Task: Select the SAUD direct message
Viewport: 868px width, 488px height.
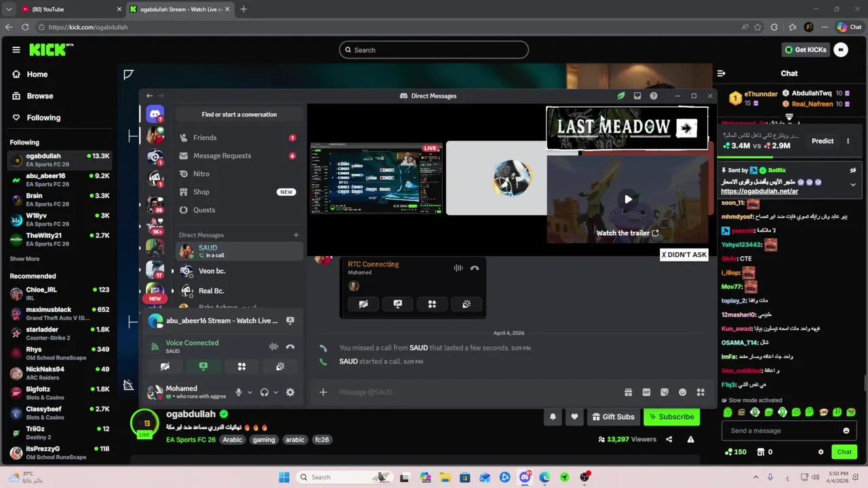Action: pyautogui.click(x=239, y=251)
